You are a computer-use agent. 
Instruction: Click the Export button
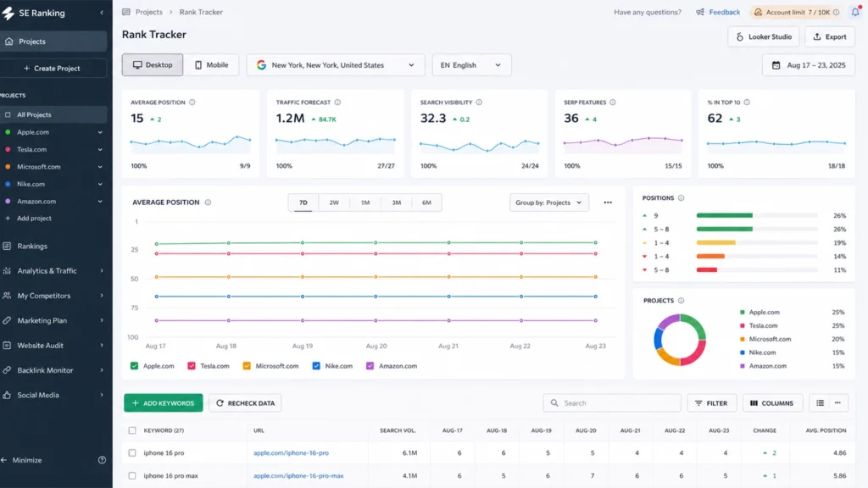point(830,37)
